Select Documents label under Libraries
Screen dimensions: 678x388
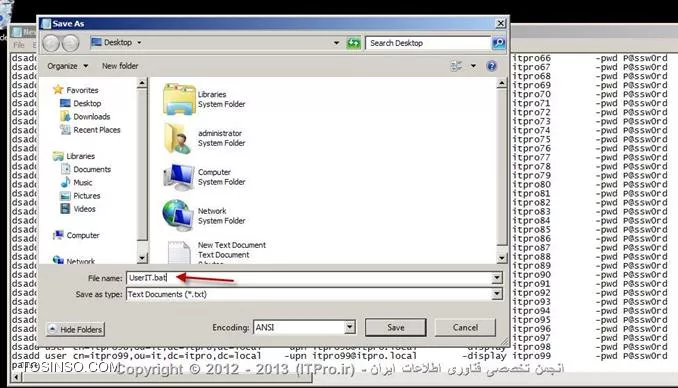coord(92,169)
